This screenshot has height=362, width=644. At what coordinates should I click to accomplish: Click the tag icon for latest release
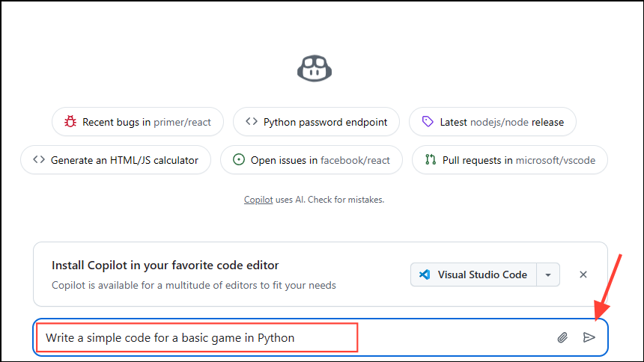pyautogui.click(x=428, y=122)
